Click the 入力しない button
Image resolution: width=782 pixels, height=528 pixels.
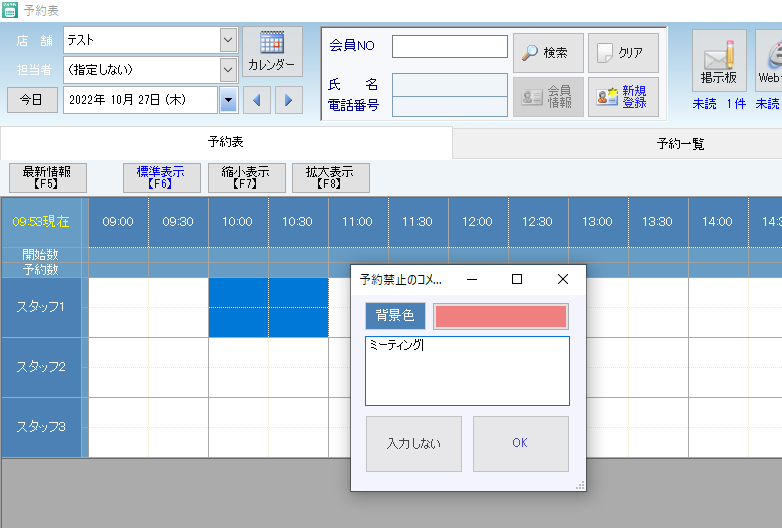[414, 443]
